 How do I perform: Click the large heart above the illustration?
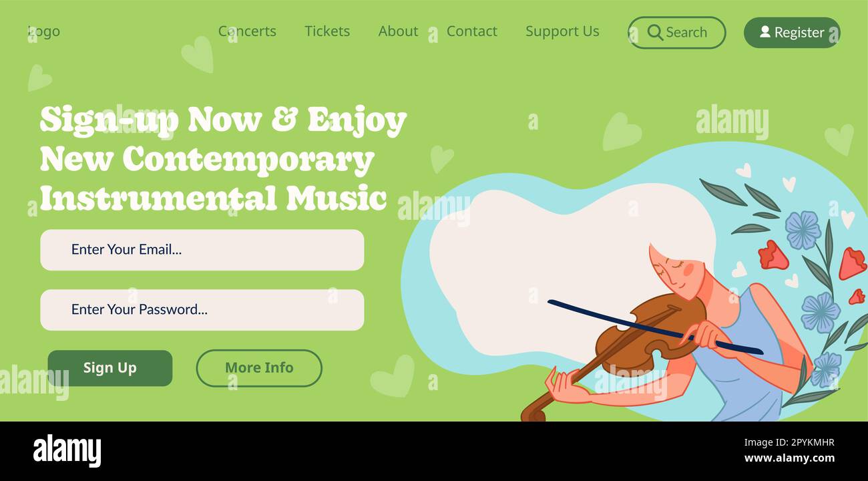[x=621, y=131]
